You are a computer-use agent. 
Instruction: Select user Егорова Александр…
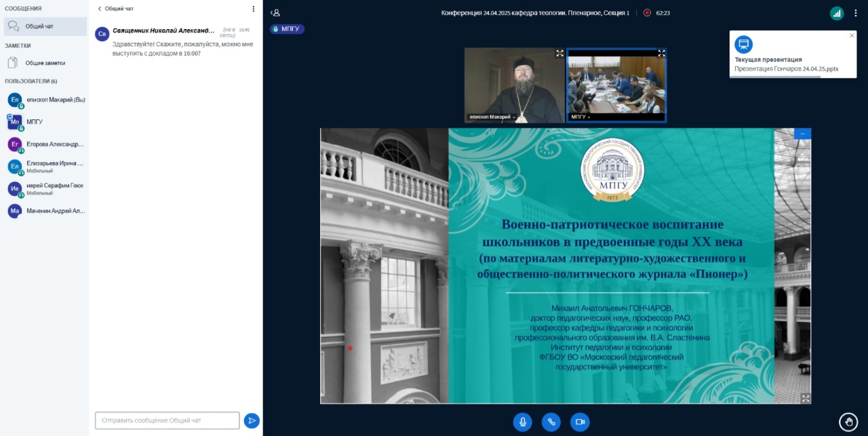[x=45, y=144]
